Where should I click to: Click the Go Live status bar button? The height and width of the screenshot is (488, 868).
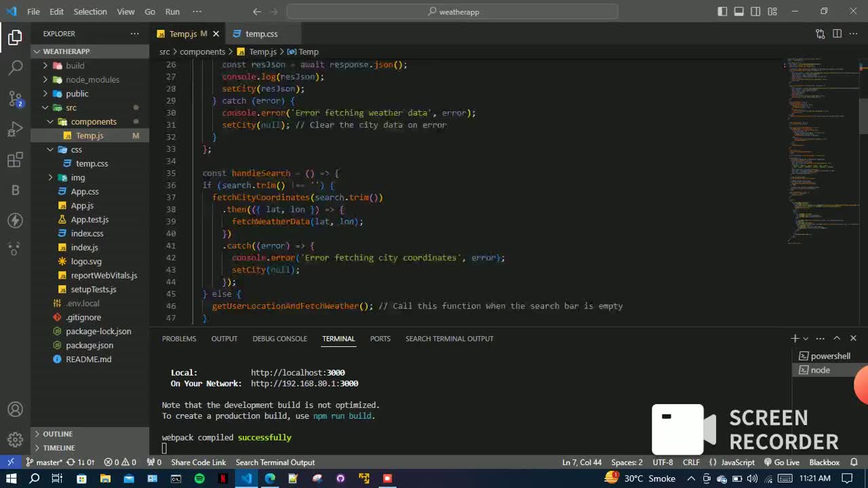(782, 462)
